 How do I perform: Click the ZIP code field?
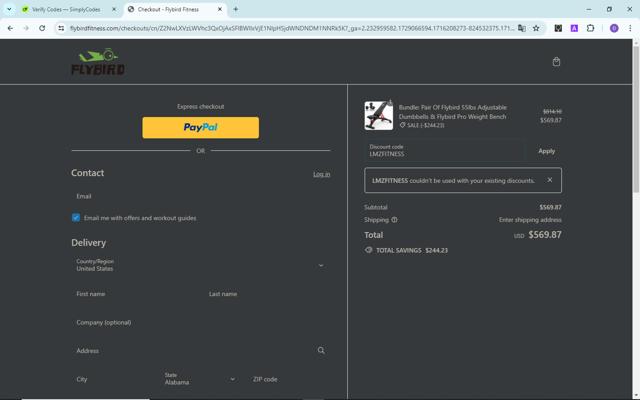(289, 379)
